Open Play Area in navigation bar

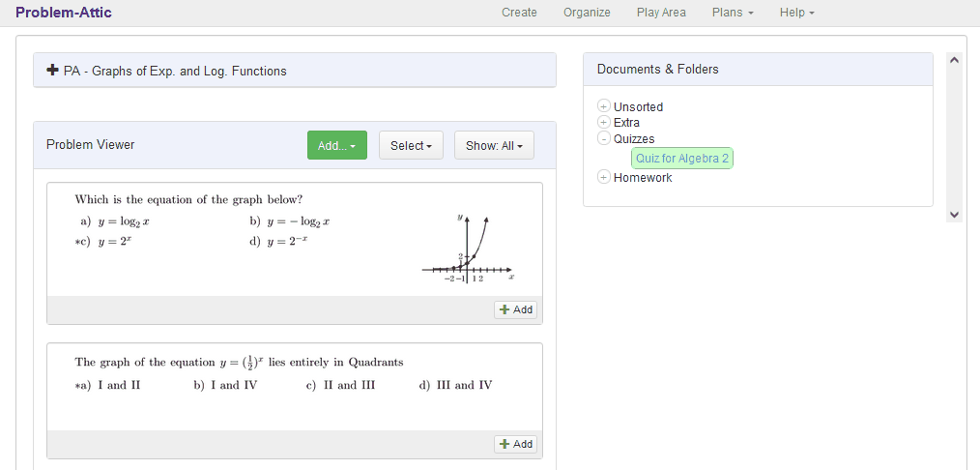661,13
